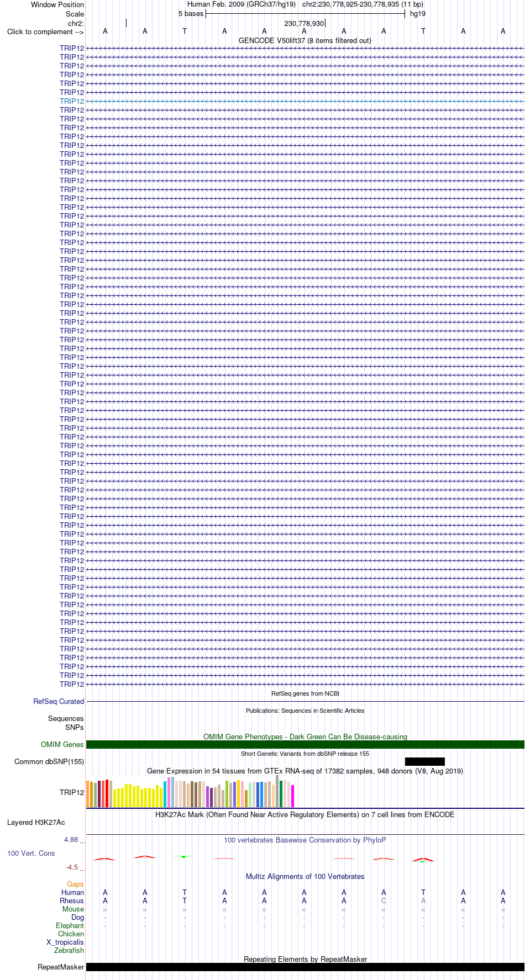
Task: Click the 230,778,930 ruler position
Action: [304, 24]
